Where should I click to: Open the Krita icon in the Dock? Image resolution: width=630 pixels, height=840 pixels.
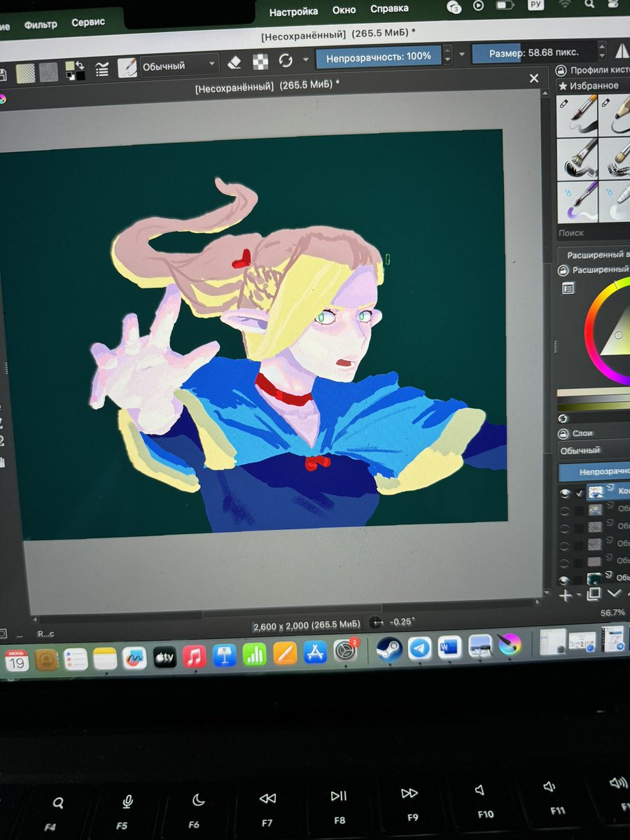coord(510,644)
